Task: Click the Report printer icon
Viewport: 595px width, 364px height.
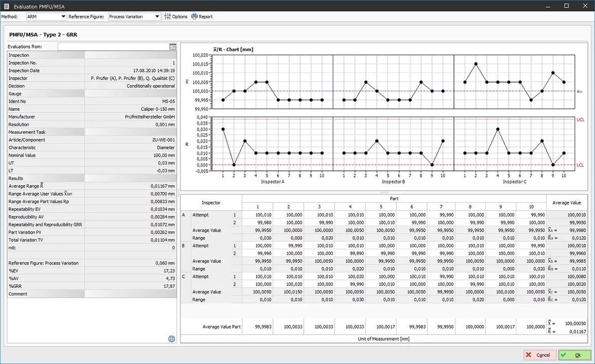Action: pyautogui.click(x=194, y=17)
